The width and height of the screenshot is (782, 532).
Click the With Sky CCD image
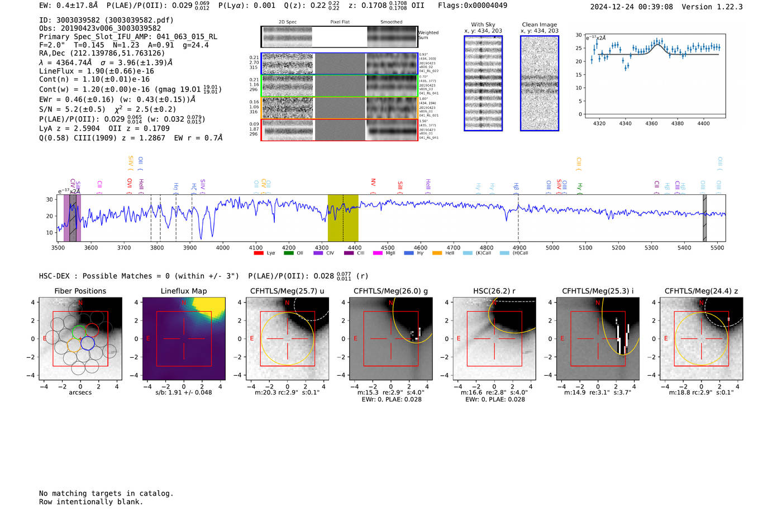pos(483,83)
